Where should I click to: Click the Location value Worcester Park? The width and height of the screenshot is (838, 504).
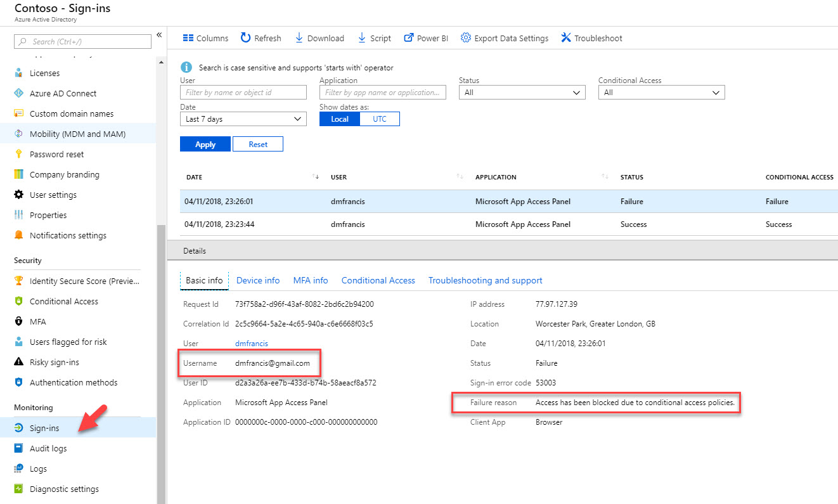click(x=595, y=324)
